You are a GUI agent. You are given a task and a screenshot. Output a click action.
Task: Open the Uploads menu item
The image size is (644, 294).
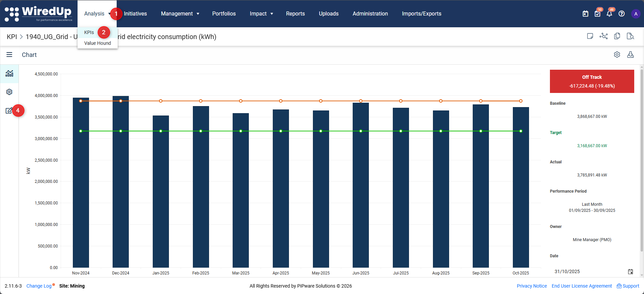click(x=329, y=14)
